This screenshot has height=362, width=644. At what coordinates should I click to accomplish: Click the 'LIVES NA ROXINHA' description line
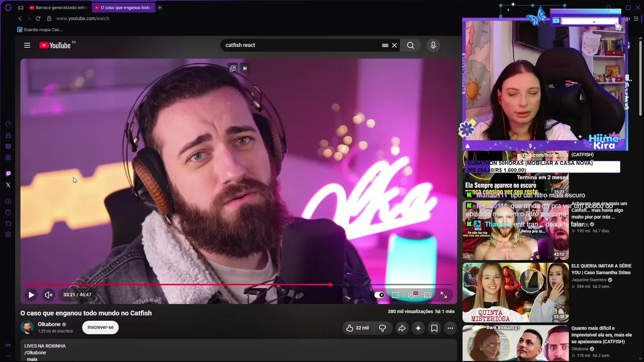click(45, 346)
